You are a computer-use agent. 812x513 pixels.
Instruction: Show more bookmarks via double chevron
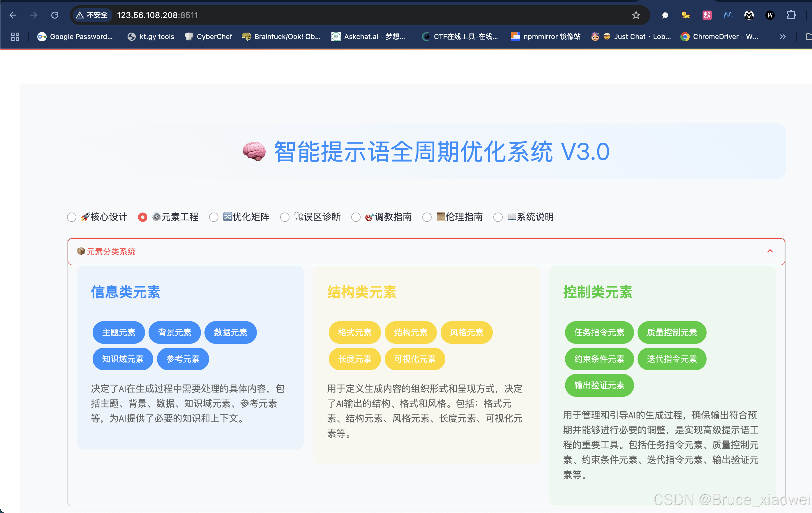(x=783, y=36)
